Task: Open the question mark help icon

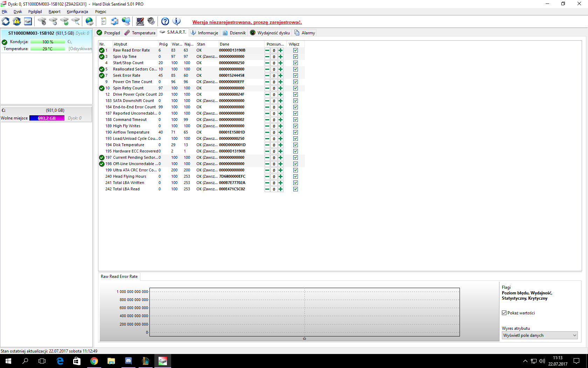Action: point(165,21)
